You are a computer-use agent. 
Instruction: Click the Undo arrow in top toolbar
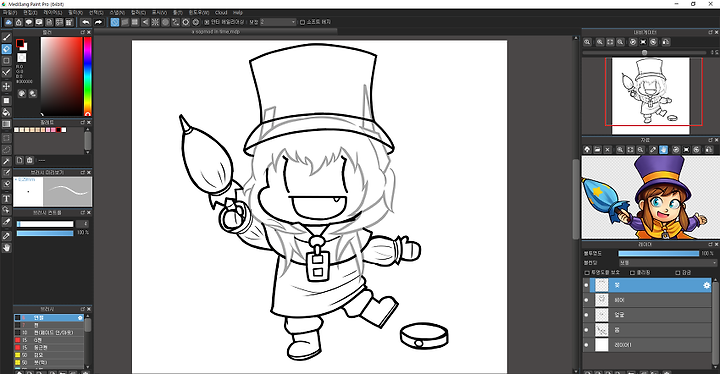pos(86,22)
